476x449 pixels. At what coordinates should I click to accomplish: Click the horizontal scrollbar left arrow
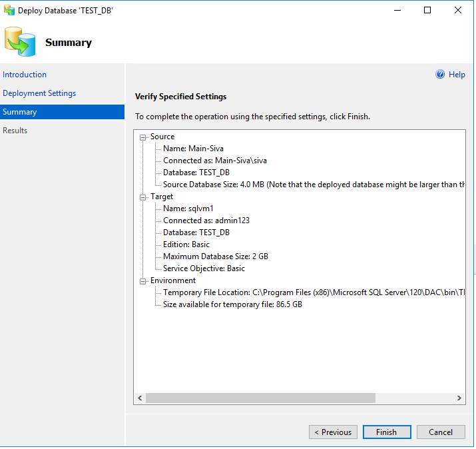(x=140, y=398)
